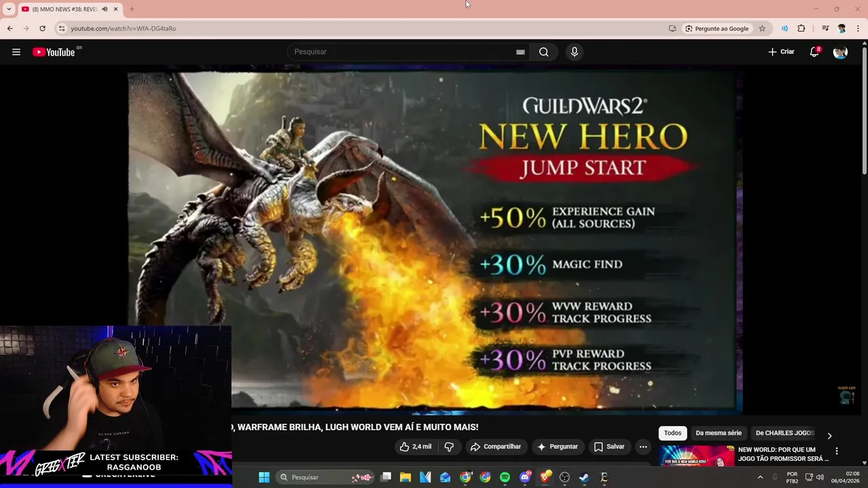Viewport: 868px width, 488px height.
Task: Open File Explorer from the taskbar
Action: (x=406, y=477)
